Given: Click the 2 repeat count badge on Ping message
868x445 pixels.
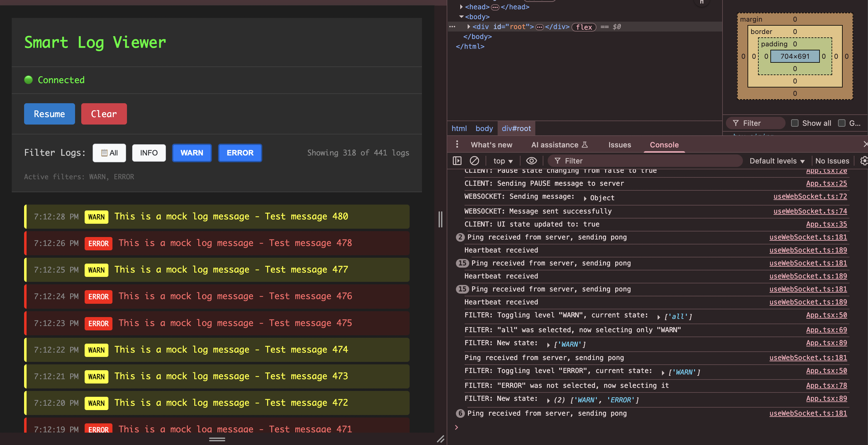Looking at the screenshot, I should click(x=460, y=237).
